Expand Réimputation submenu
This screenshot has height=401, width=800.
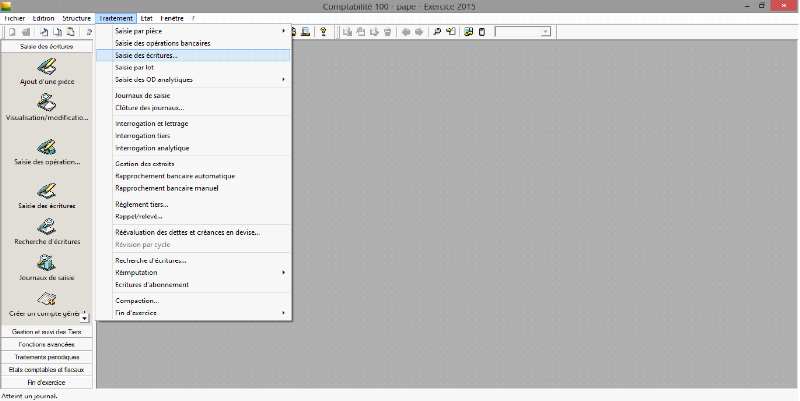(x=194, y=272)
